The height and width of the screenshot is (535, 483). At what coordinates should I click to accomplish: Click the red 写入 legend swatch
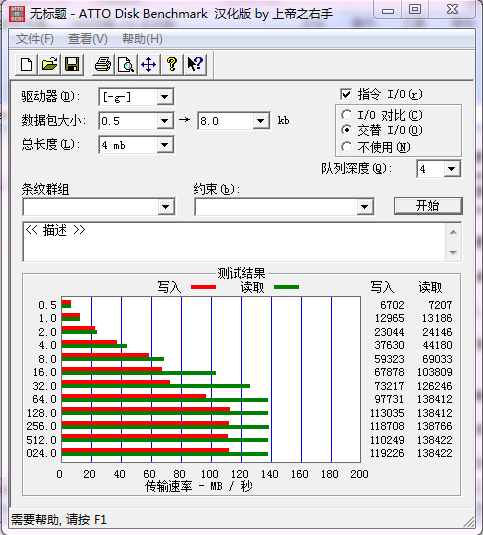pos(203,287)
